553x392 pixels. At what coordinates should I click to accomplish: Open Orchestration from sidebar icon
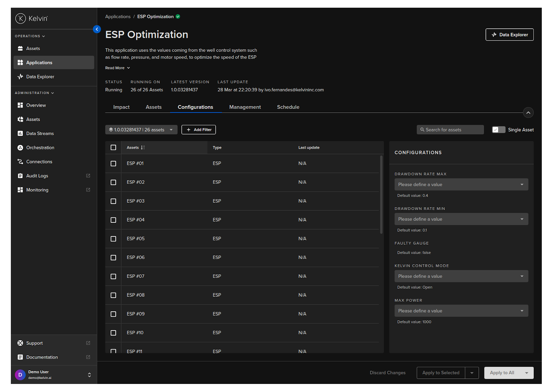pyautogui.click(x=20, y=148)
